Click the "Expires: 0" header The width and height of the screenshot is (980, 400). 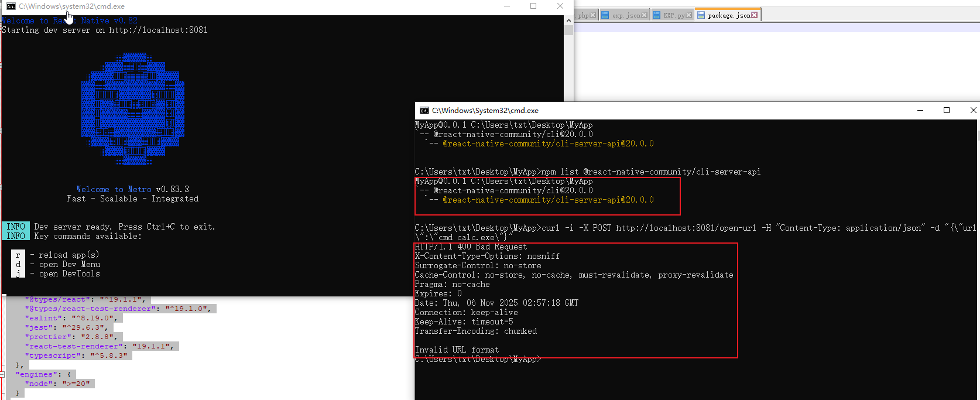tap(438, 293)
